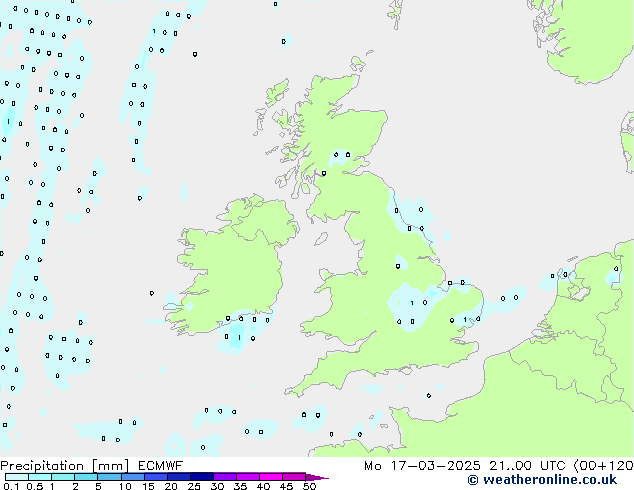
Task: Click the legend arrow tip above 50
Action: (x=317, y=477)
